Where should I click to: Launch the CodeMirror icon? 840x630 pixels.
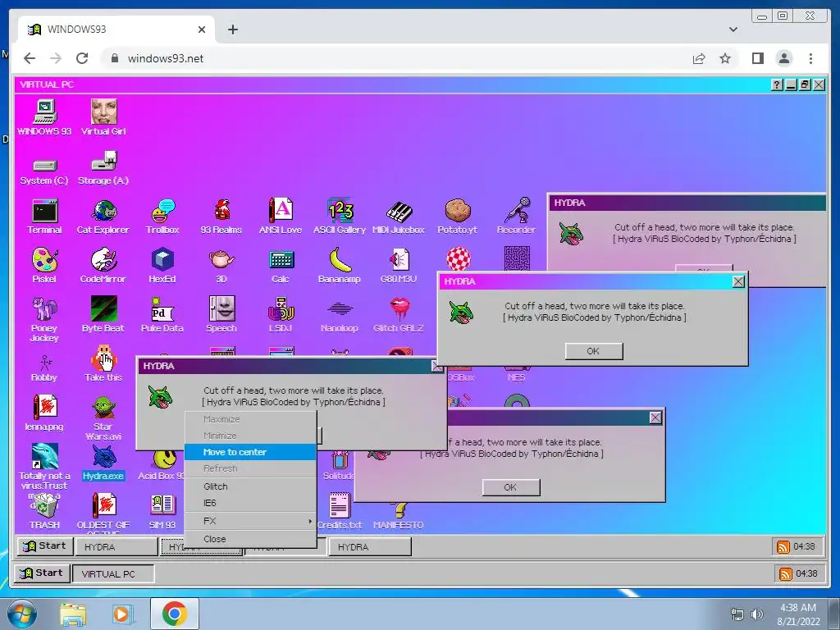point(103,267)
